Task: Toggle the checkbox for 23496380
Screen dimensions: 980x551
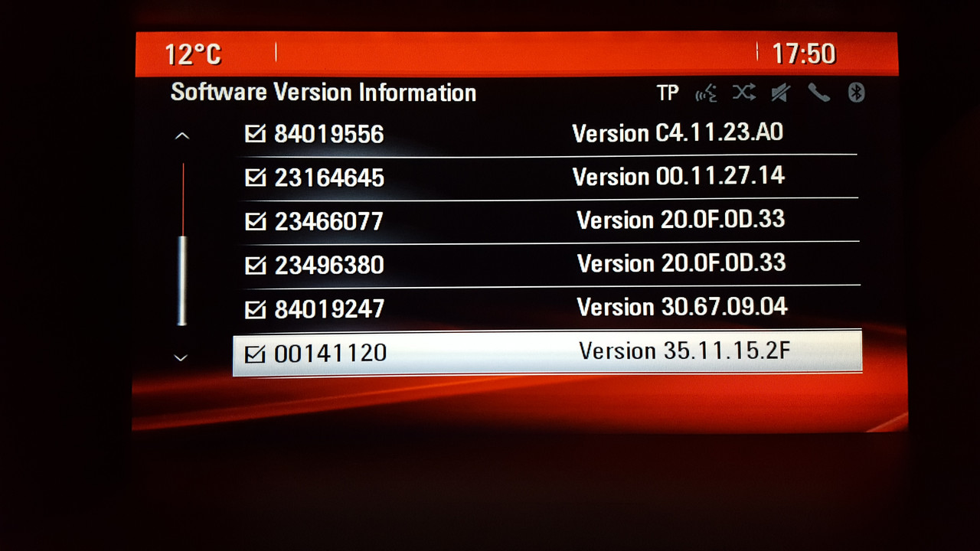Action: click(255, 265)
